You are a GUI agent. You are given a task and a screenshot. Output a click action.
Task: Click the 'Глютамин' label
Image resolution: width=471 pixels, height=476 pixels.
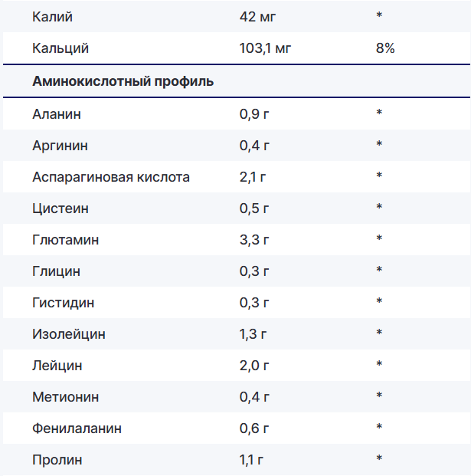65,240
